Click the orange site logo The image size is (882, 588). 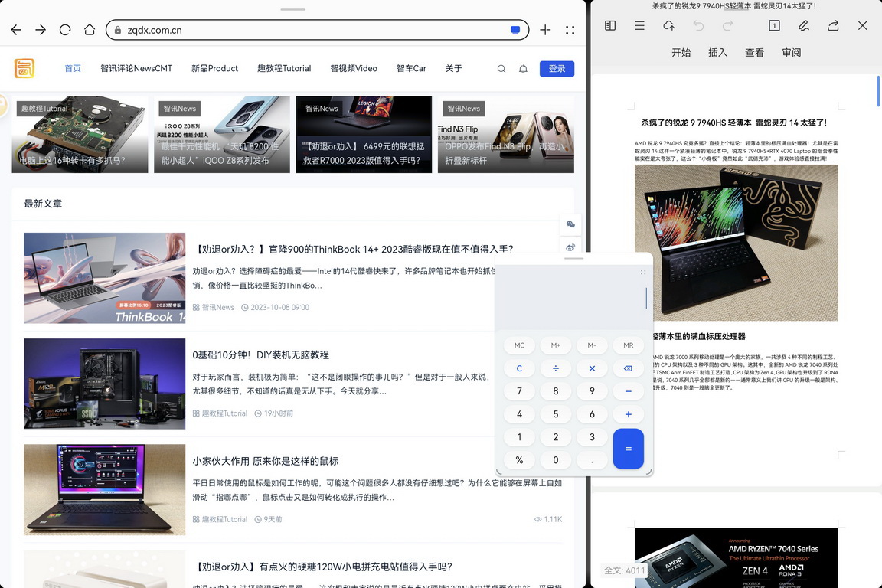[24, 68]
